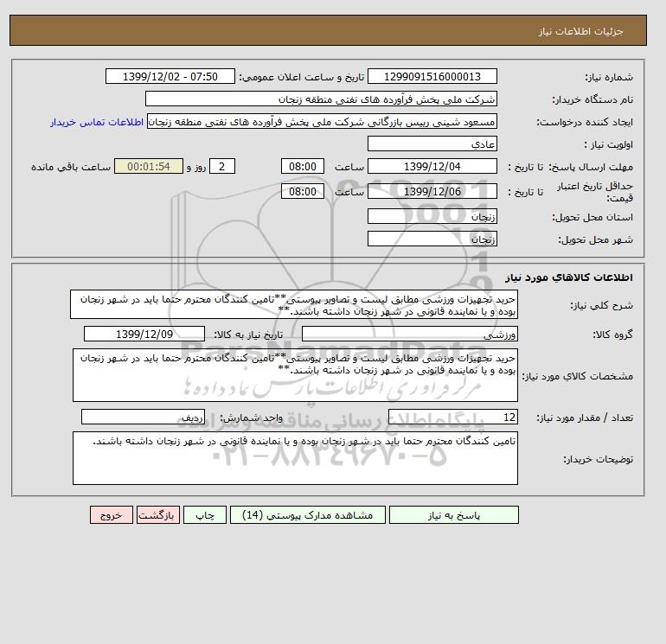Click the شهر محل تحویل field
Viewport: 666px width, 644px height.
(432, 239)
